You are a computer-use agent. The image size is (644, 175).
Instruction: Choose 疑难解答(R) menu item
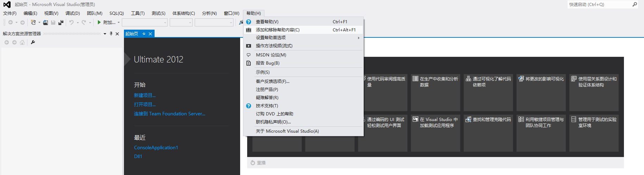point(303,98)
